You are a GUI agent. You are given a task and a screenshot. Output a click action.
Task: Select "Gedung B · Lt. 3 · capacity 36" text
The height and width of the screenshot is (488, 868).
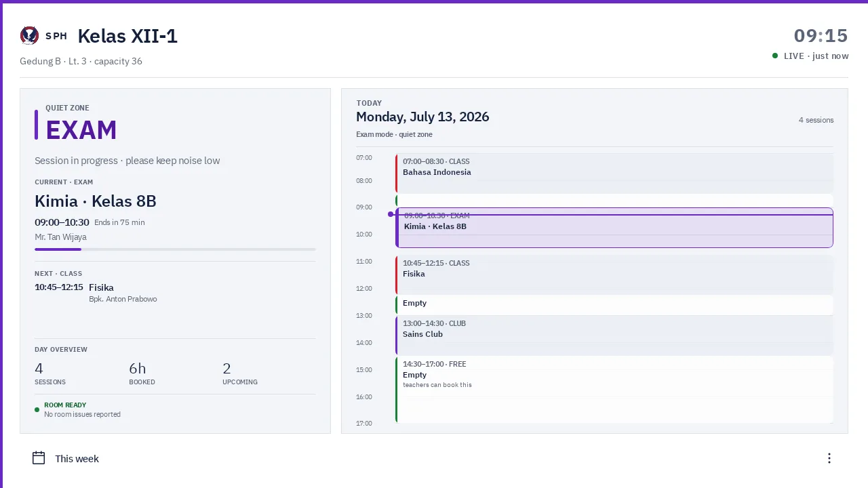pos(81,61)
